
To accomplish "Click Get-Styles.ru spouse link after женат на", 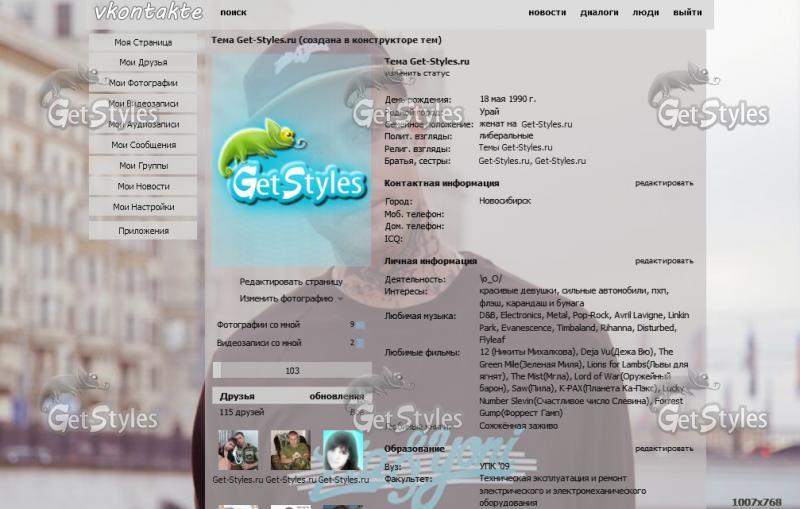I will [546, 124].
